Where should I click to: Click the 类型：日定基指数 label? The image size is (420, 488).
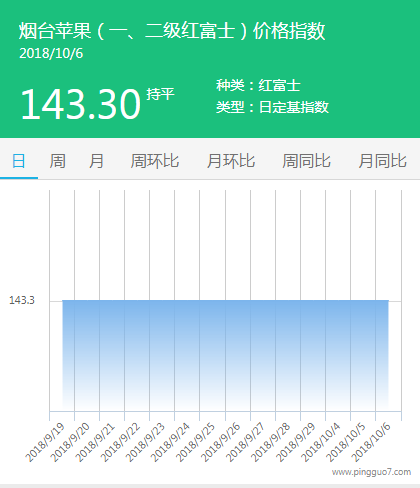pyautogui.click(x=272, y=107)
